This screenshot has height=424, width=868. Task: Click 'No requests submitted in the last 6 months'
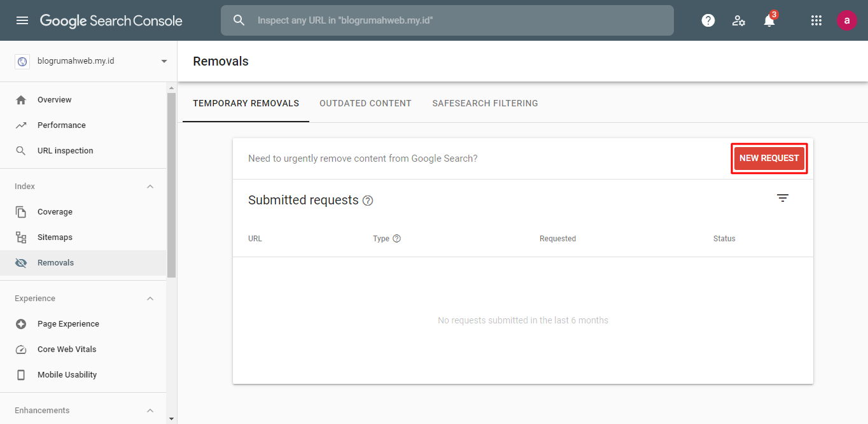523,320
